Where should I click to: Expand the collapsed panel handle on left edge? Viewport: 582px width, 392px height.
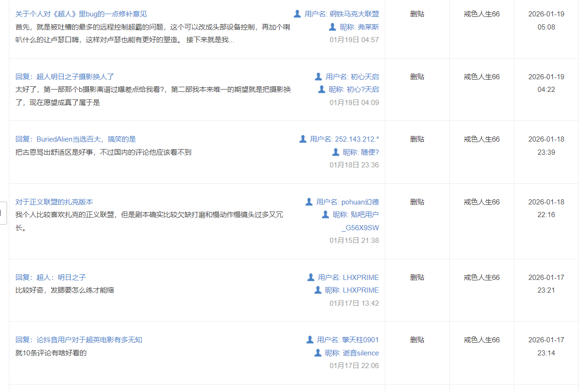tap(3, 213)
